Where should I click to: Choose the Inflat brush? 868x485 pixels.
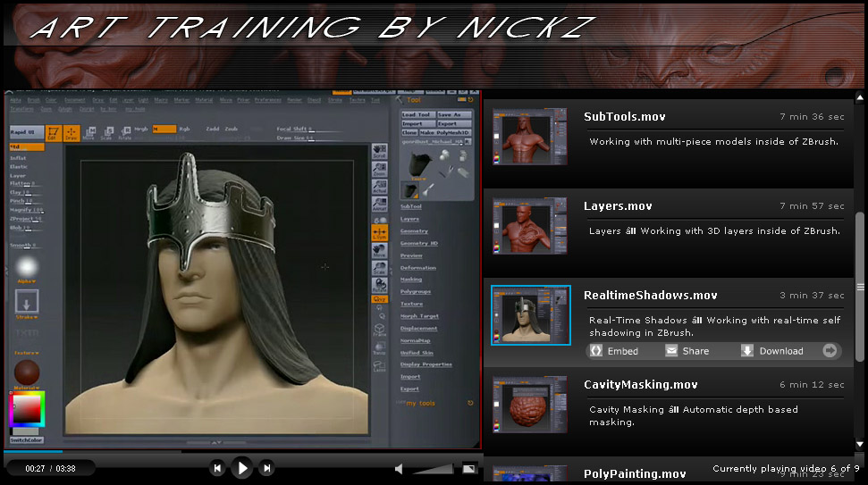click(18, 158)
